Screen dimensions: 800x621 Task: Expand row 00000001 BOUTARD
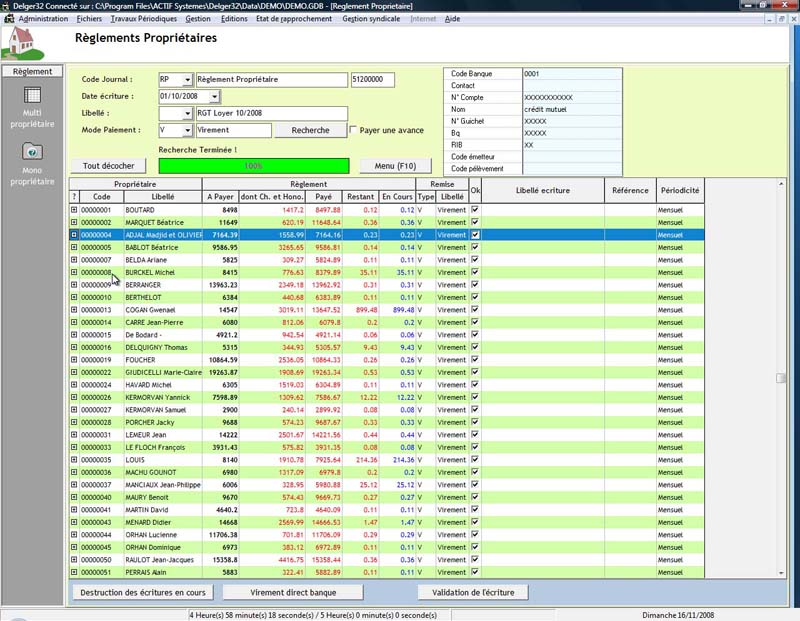click(74, 210)
